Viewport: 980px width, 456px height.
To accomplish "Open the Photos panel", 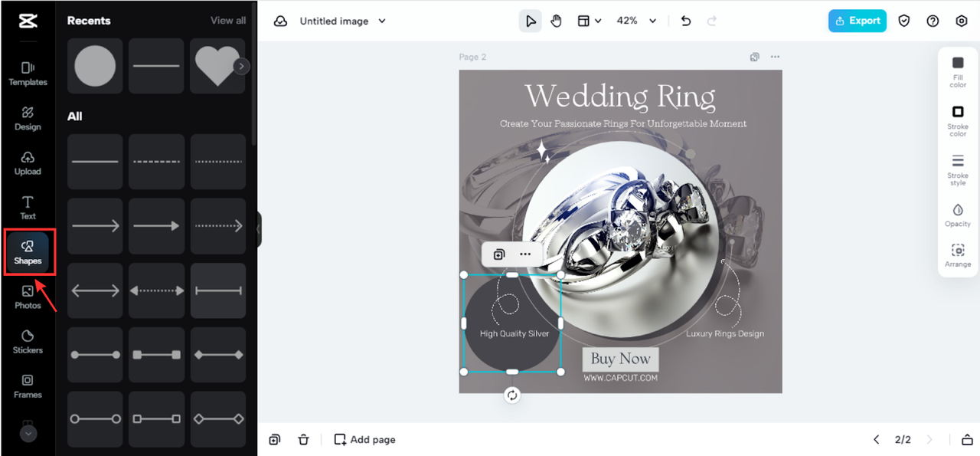I will tap(28, 297).
